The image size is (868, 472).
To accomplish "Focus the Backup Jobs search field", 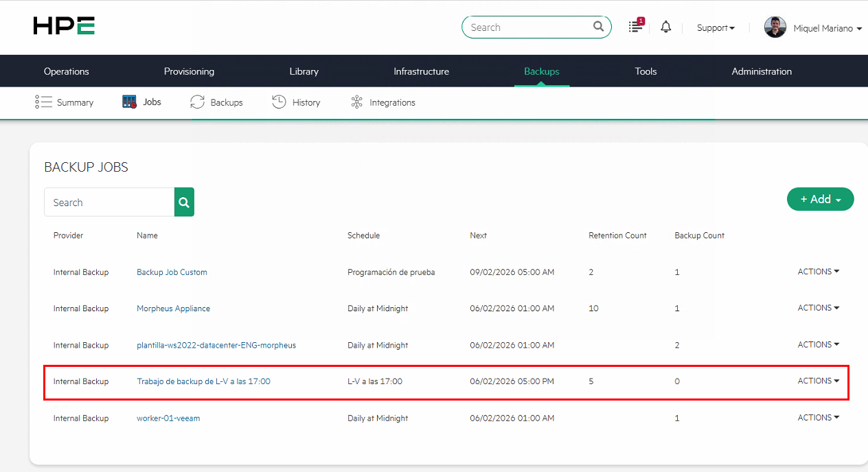I will pyautogui.click(x=109, y=203).
